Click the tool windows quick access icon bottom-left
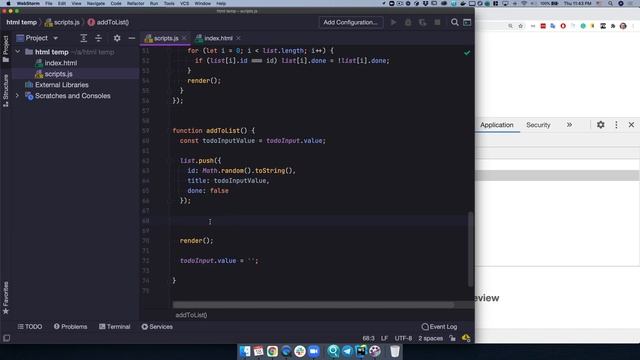This screenshot has width=640, height=360. tap(7, 338)
